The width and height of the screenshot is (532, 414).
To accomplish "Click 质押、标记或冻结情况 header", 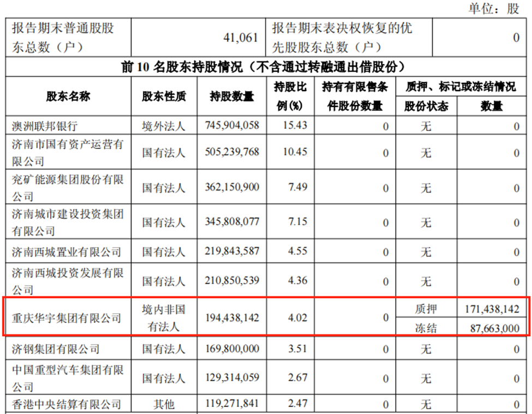I will pyautogui.click(x=461, y=87).
